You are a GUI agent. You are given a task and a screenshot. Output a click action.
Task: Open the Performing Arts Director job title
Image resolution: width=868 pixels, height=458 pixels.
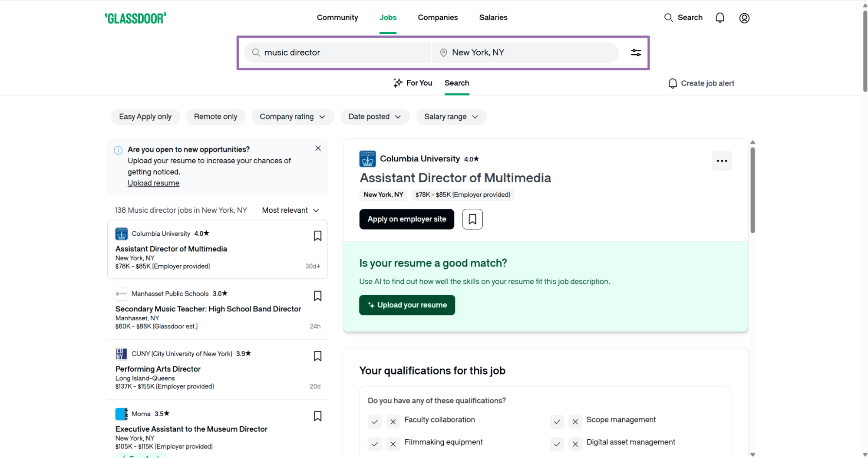(158, 369)
